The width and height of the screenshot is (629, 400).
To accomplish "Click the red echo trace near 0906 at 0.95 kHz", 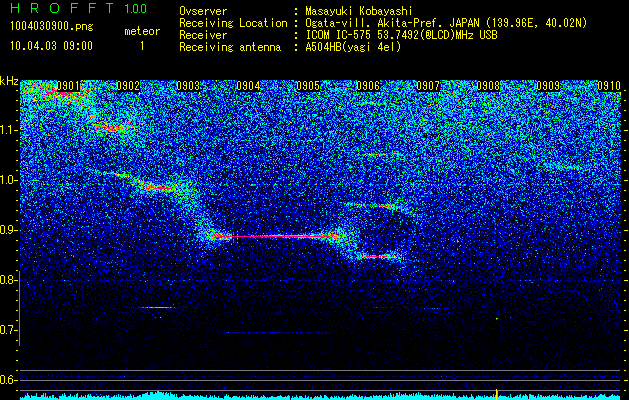I will [x=375, y=206].
